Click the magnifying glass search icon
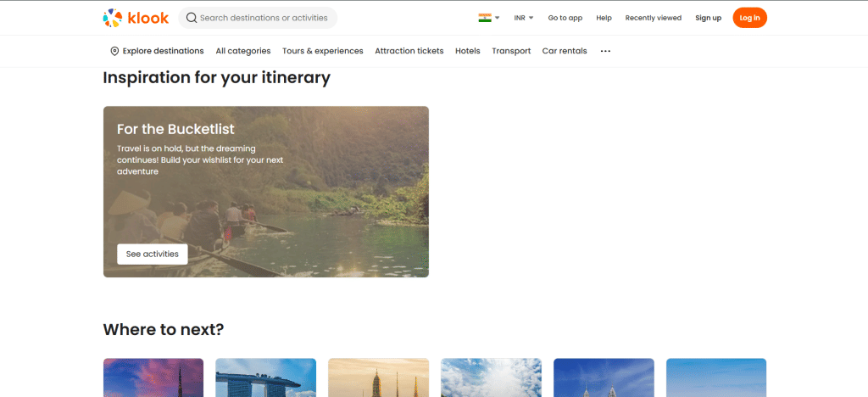Screen dimensions: 868x397 tap(192, 18)
